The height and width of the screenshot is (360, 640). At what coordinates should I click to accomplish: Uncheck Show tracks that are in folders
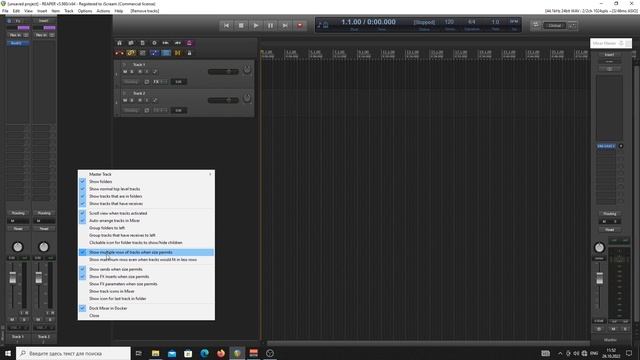click(146, 196)
